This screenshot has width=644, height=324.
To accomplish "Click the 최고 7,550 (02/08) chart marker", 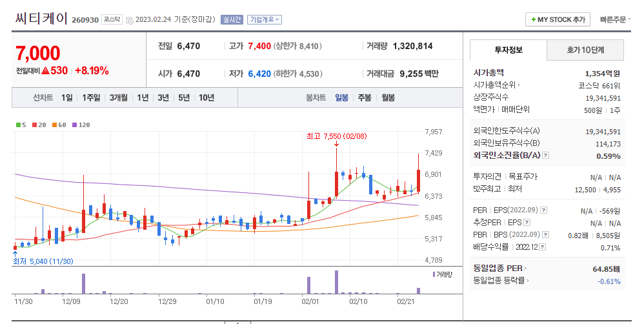I will click(336, 136).
